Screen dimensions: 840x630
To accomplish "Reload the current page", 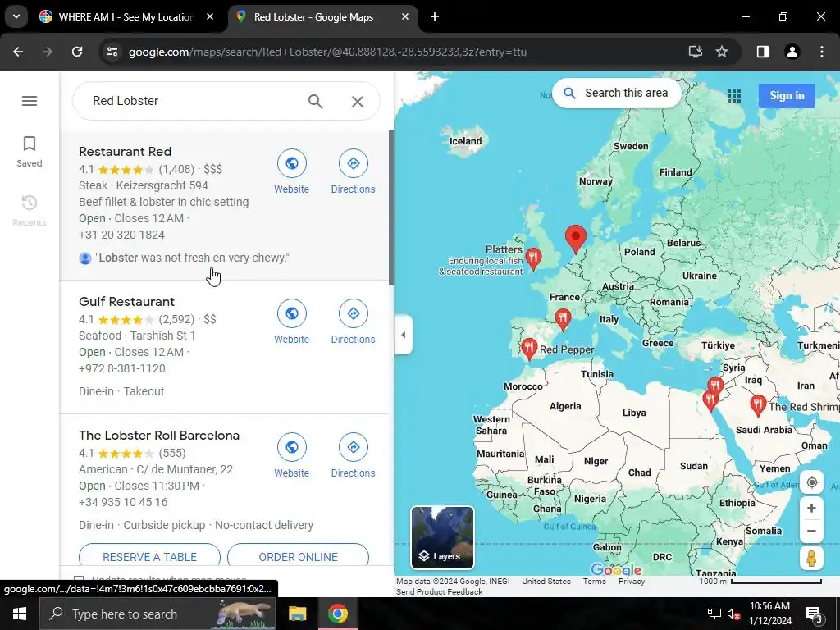I will 77,52.
